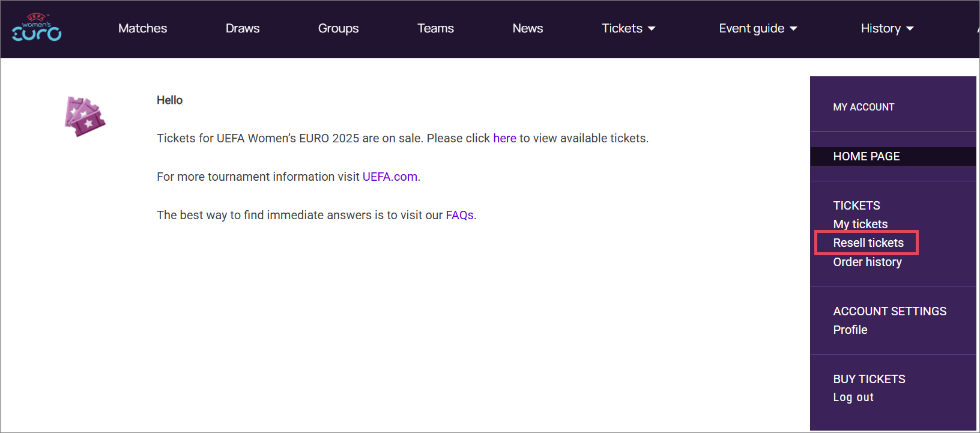980x433 pixels.
Task: Click the 'here' link for available tickets
Action: pos(504,138)
